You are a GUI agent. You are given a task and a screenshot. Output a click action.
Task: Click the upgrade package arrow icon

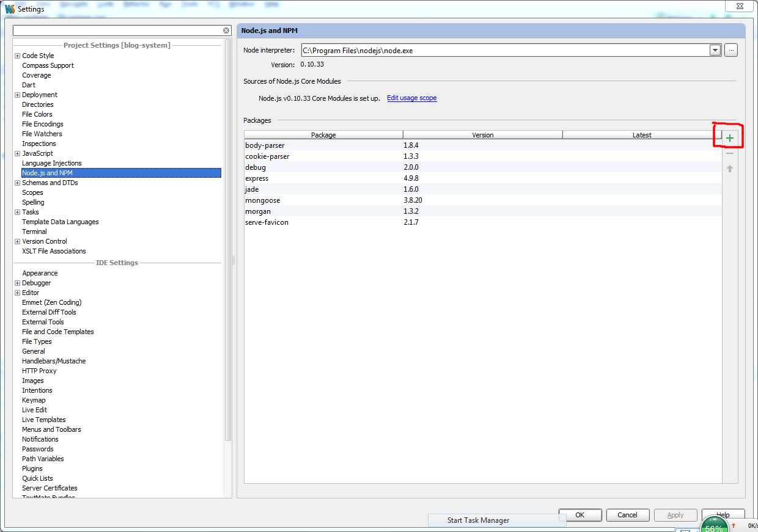point(729,169)
